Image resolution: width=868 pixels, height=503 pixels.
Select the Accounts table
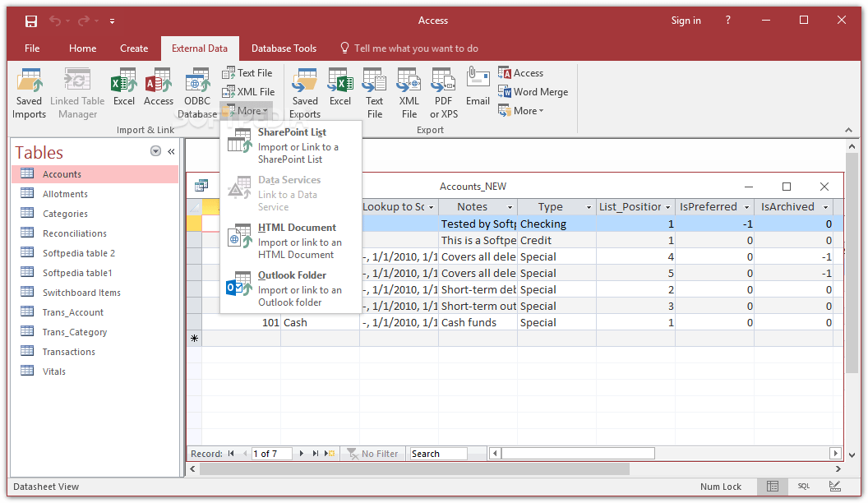pos(95,174)
